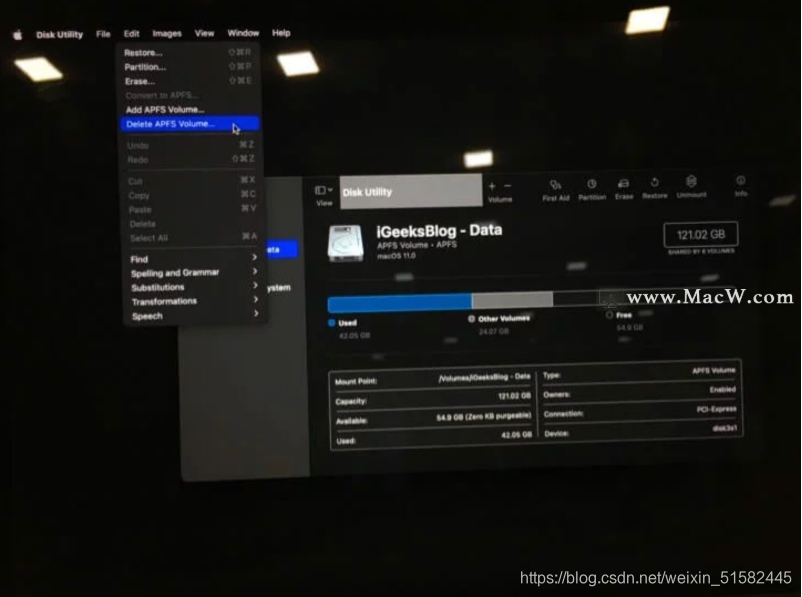Open the Apple menu
This screenshot has height=597, width=802.
(17, 35)
